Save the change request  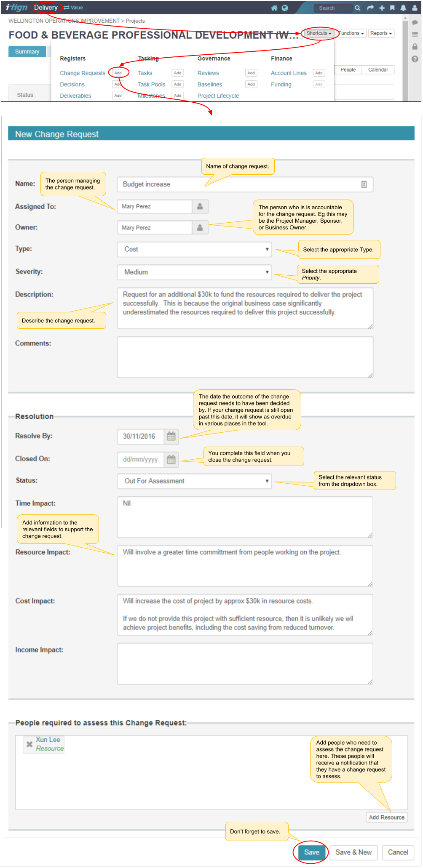[312, 852]
